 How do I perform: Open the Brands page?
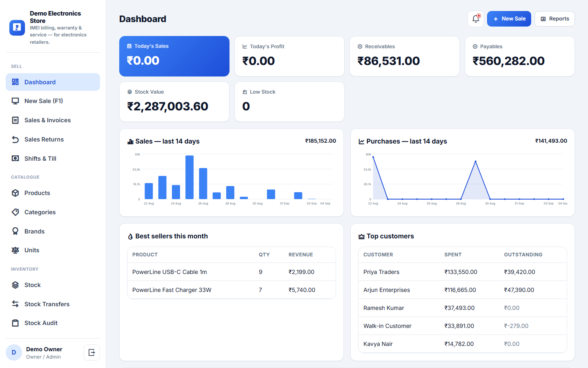[x=53, y=231]
